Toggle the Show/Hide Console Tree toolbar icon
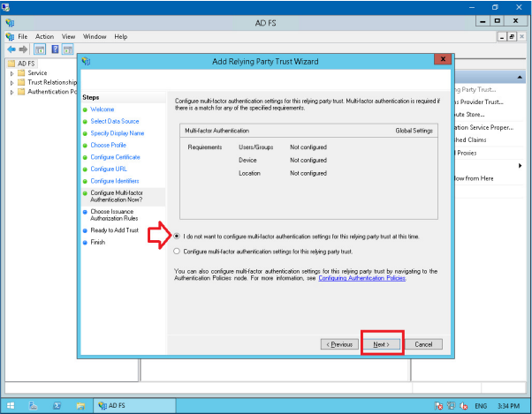The height and width of the screenshot is (414, 532). (40, 49)
